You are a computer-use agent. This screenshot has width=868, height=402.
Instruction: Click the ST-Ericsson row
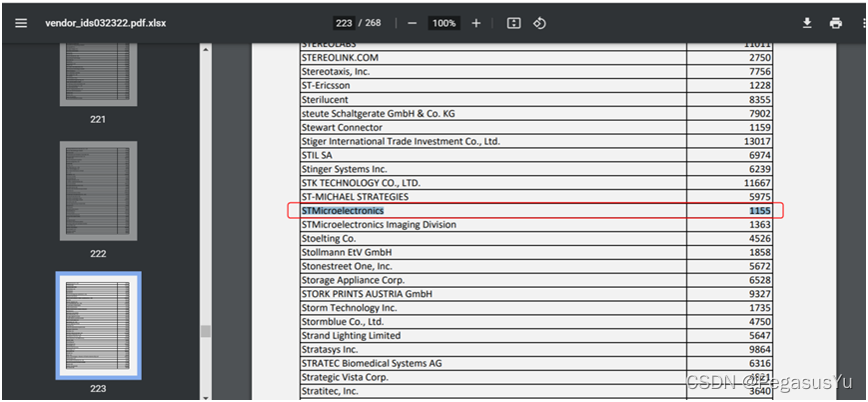(535, 85)
